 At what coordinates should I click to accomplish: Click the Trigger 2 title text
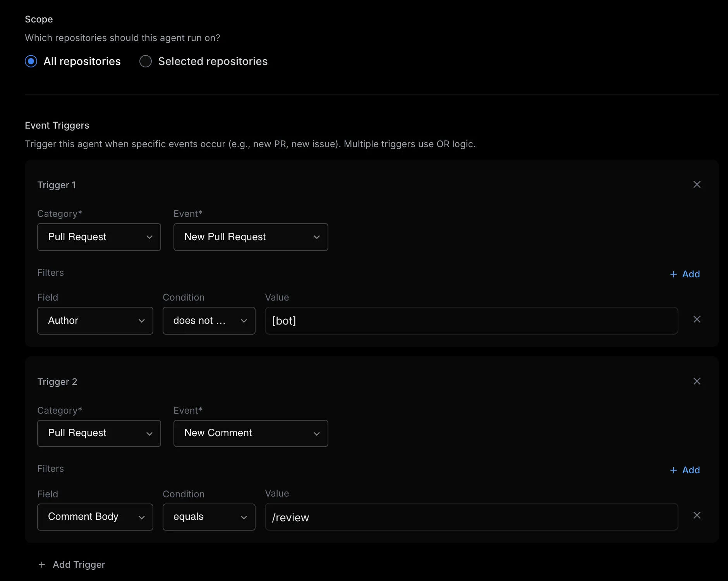tap(57, 382)
